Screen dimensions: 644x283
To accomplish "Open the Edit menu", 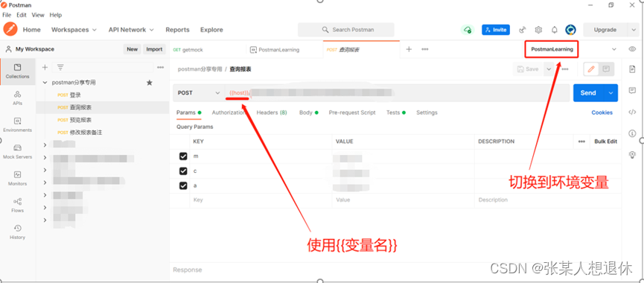I will (22, 15).
